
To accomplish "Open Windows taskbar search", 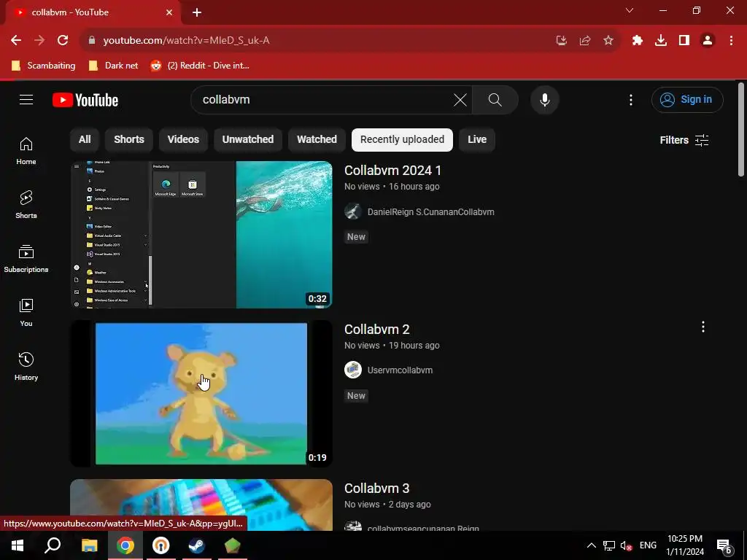I will pyautogui.click(x=53, y=545).
